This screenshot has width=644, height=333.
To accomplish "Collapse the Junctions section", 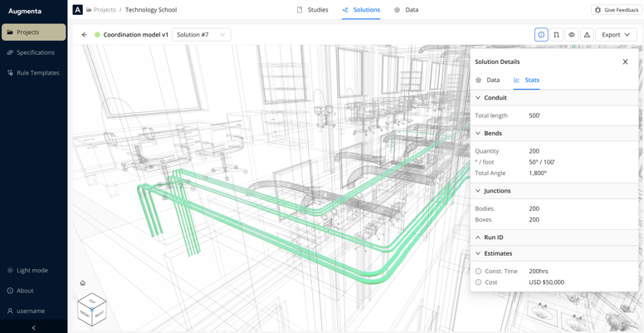I will [x=554, y=191].
